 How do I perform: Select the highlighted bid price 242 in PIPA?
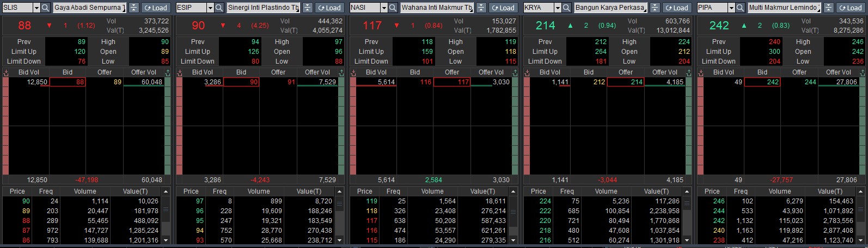click(762, 82)
